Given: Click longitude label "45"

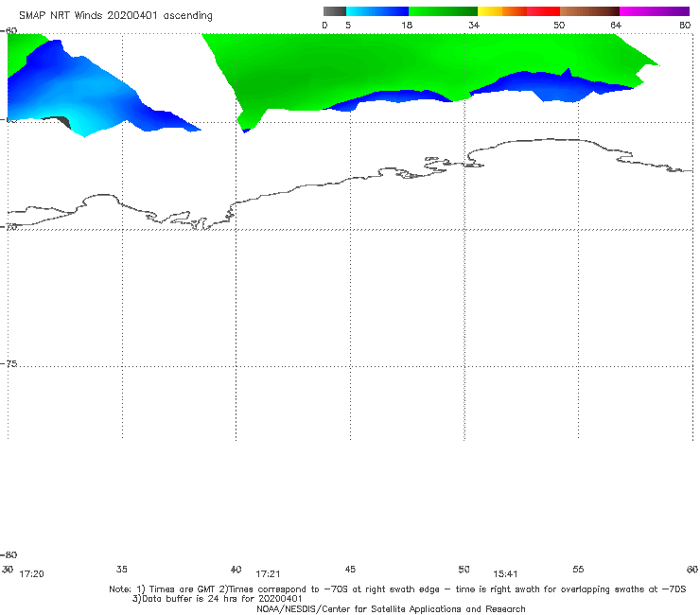Looking at the screenshot, I should [x=350, y=569].
